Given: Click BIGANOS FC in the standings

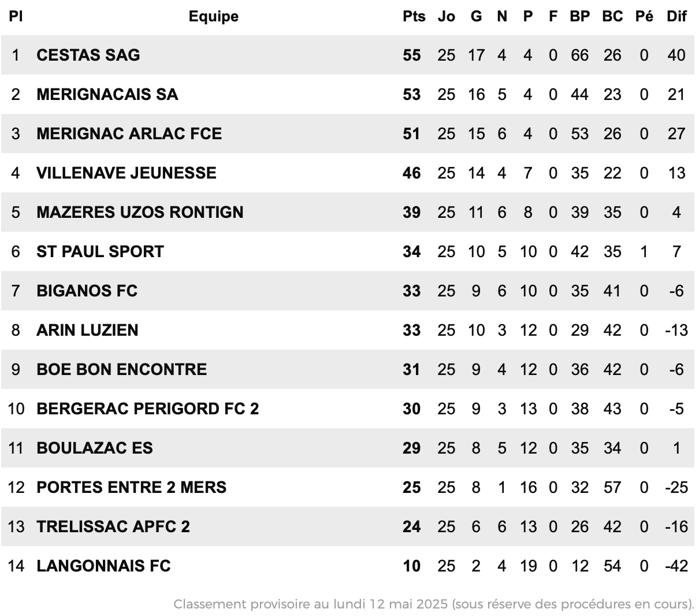Looking at the screenshot, I should click(87, 291).
